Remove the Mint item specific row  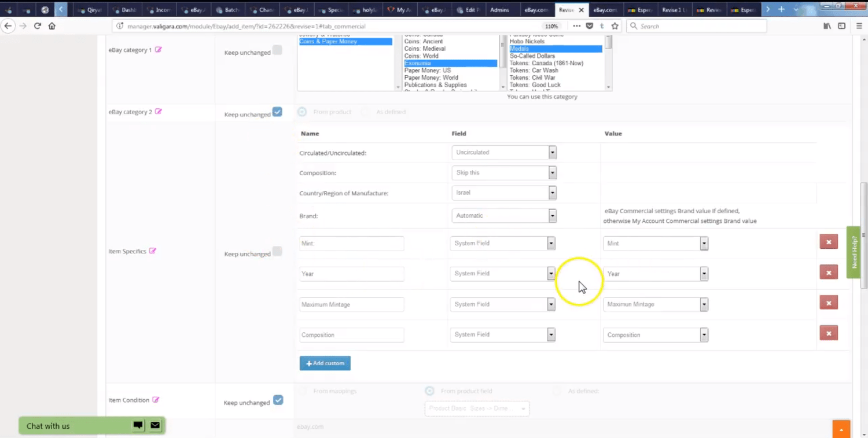point(828,242)
